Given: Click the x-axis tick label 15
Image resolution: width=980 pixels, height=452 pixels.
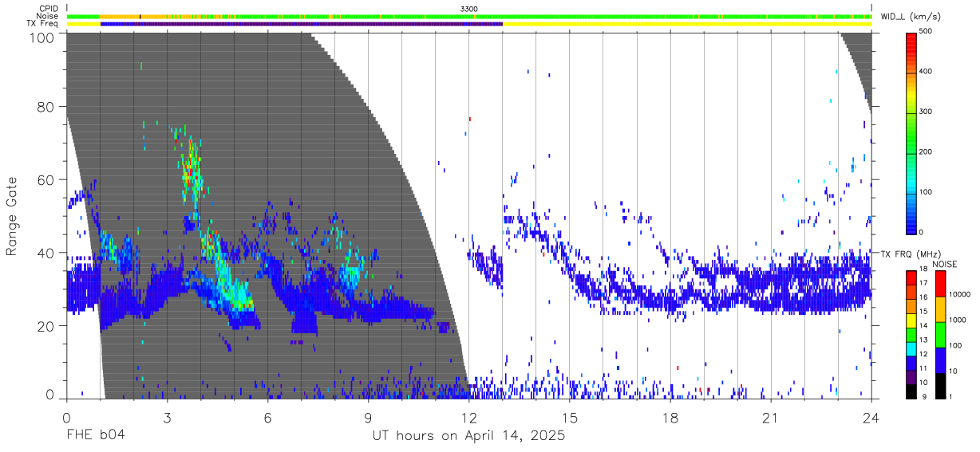Looking at the screenshot, I should point(570,418).
